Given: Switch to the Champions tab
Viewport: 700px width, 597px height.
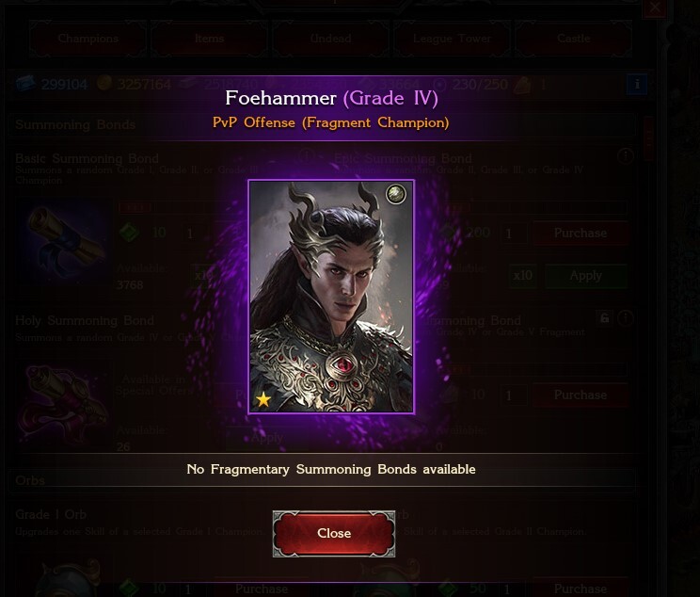Looking at the screenshot, I should [88, 39].
